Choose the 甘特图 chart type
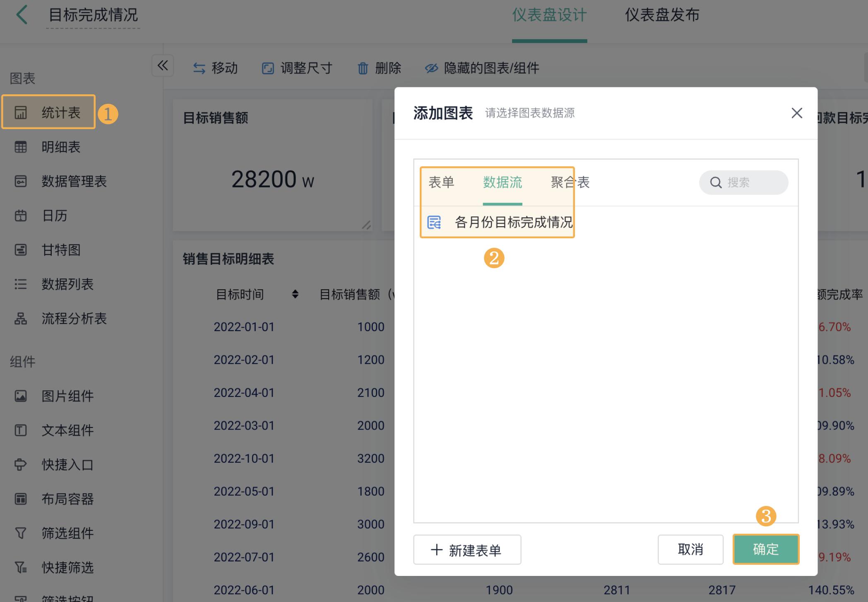 pyautogui.click(x=60, y=250)
